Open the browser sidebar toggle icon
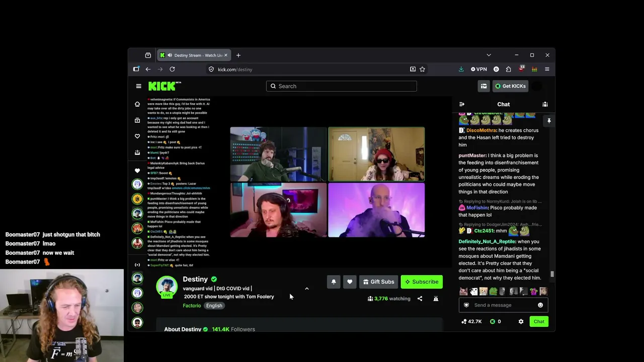Image resolution: width=644 pixels, height=362 pixels. pyautogui.click(x=136, y=69)
